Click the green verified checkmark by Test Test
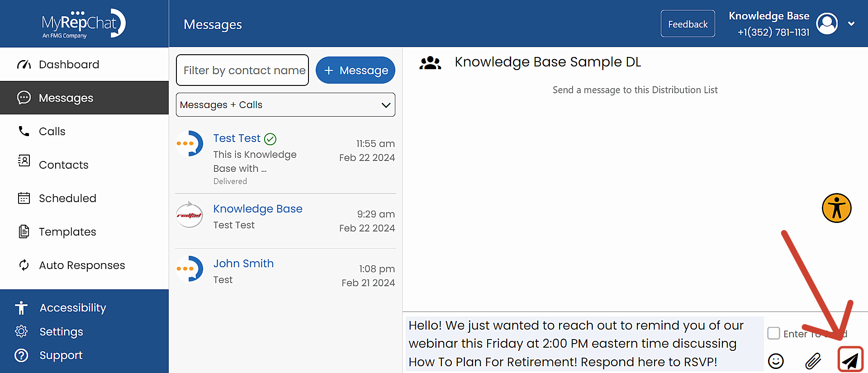Viewport: 868px width, 373px height. (270, 139)
